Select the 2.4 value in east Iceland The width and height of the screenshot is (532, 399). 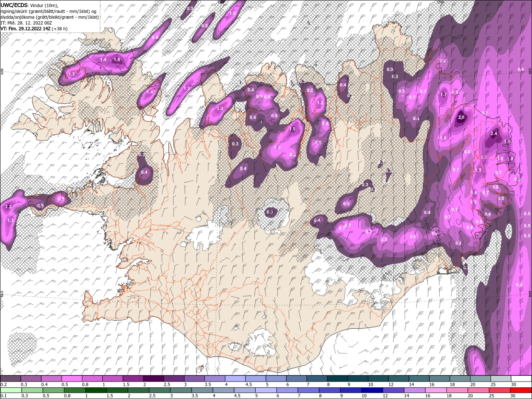[494, 134]
